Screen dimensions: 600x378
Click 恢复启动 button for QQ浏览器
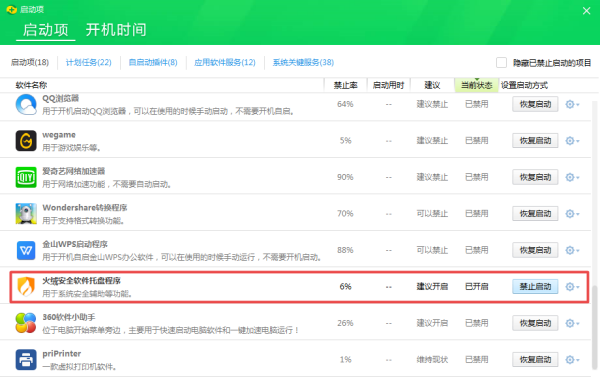coord(535,104)
